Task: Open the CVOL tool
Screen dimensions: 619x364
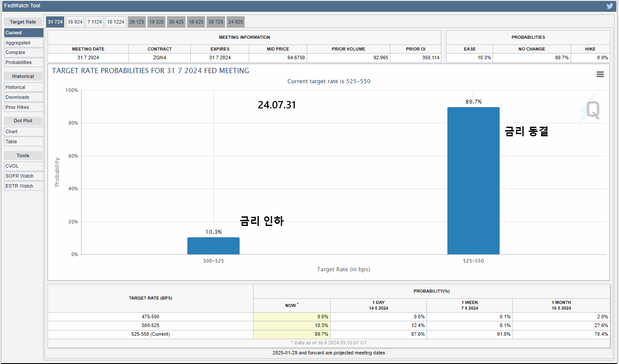Action: [x=24, y=166]
